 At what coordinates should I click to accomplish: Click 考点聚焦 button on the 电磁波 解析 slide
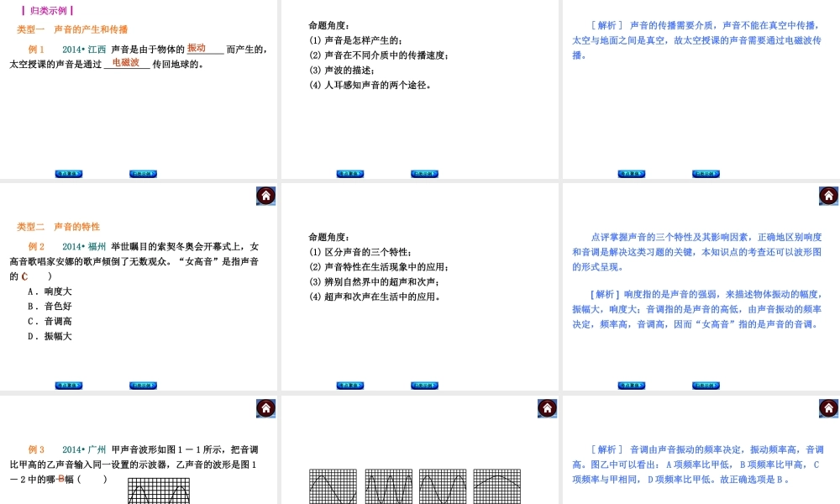click(x=631, y=174)
